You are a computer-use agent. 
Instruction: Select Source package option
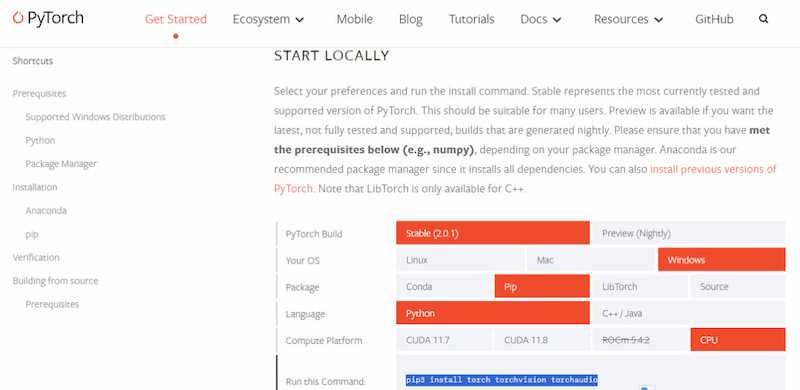[738, 286]
